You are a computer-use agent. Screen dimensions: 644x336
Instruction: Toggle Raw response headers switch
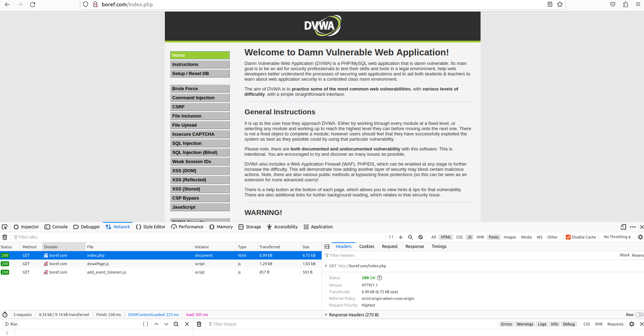pyautogui.click(x=639, y=315)
